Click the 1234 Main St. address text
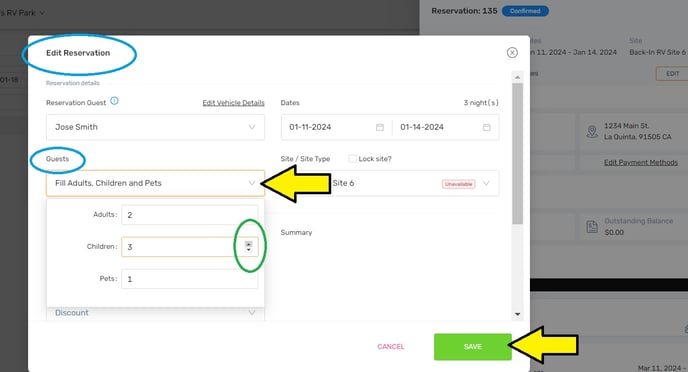 point(626,126)
